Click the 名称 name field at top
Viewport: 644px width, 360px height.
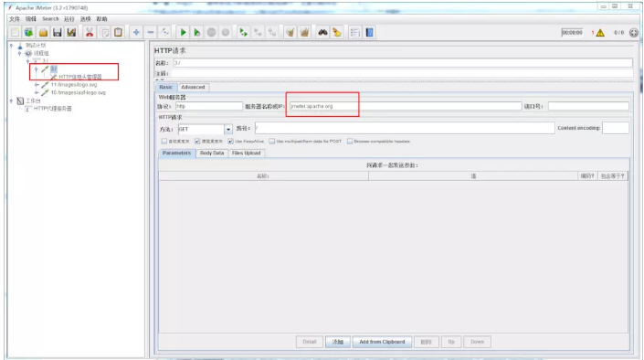(403, 63)
